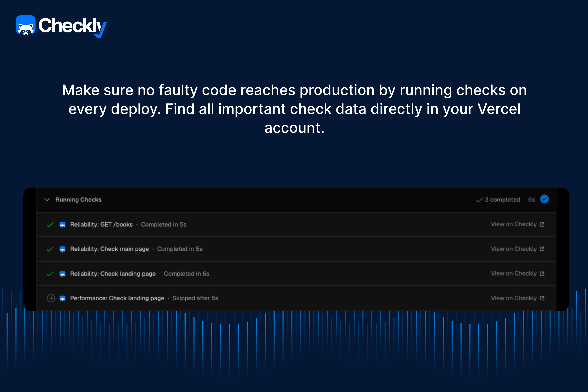This screenshot has height=392, width=588.
Task: Click the 3 completed status text
Action: 502,200
